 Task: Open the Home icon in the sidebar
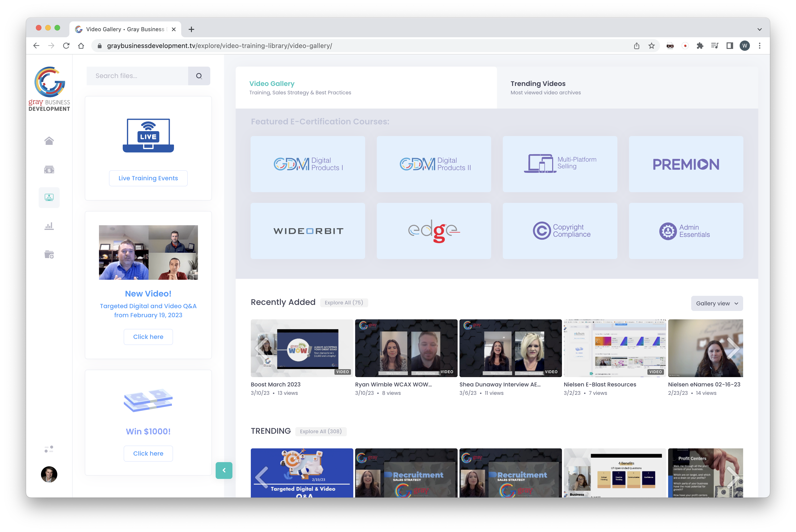pyautogui.click(x=49, y=141)
